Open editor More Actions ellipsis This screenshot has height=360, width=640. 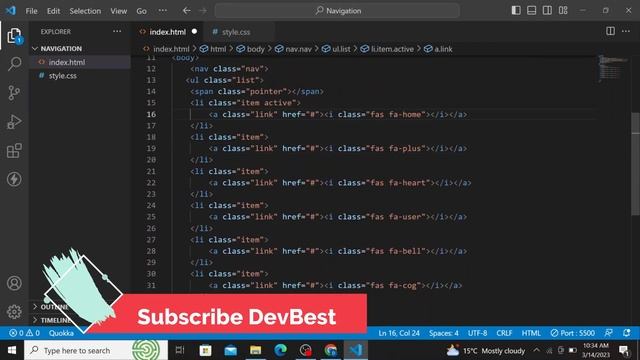coord(626,31)
